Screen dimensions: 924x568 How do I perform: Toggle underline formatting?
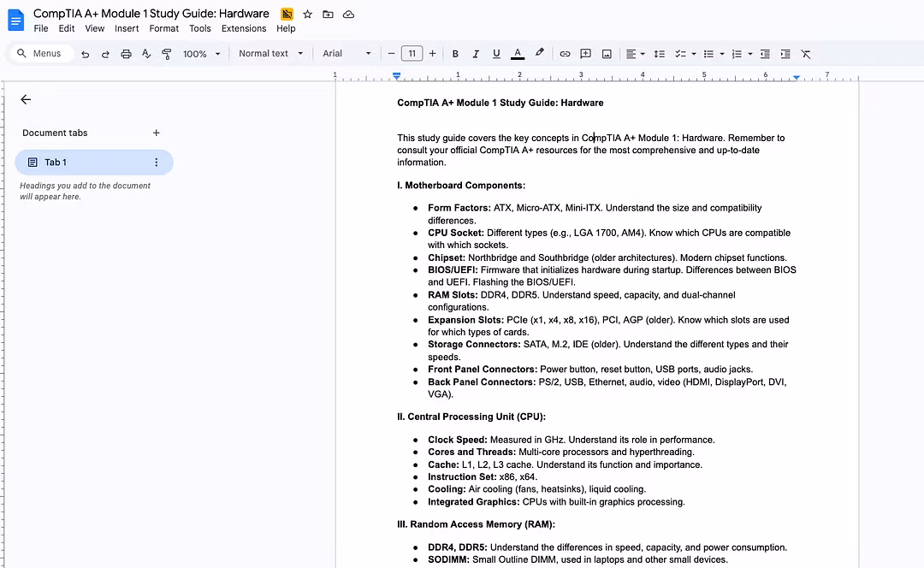(x=496, y=54)
